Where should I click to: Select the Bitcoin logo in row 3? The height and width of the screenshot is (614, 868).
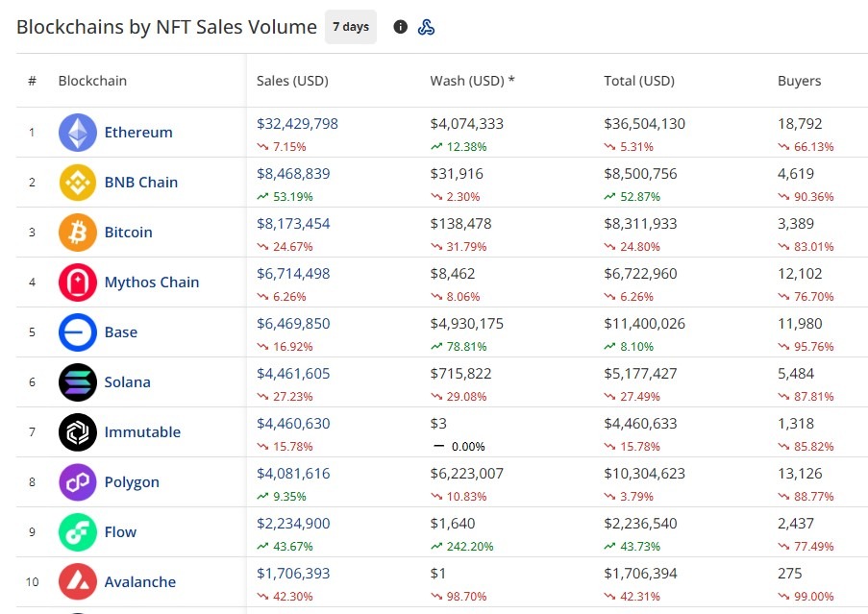[77, 233]
